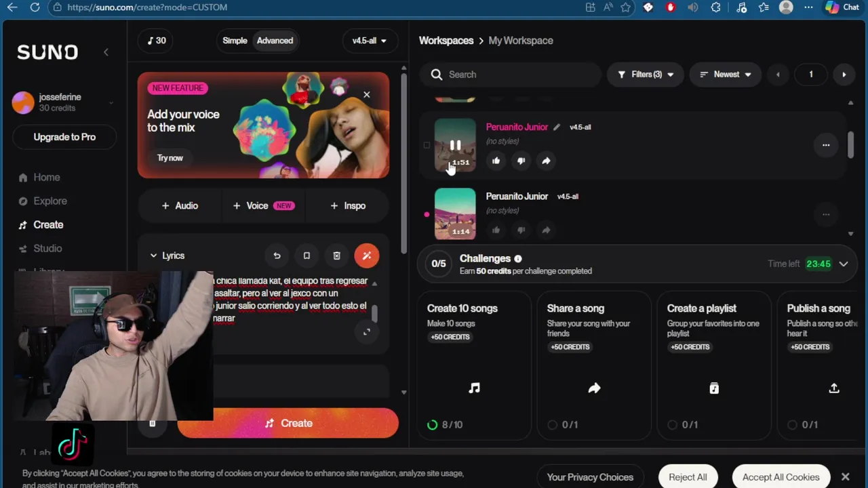Click Try now on the voice banner
The image size is (868, 488).
170,158
